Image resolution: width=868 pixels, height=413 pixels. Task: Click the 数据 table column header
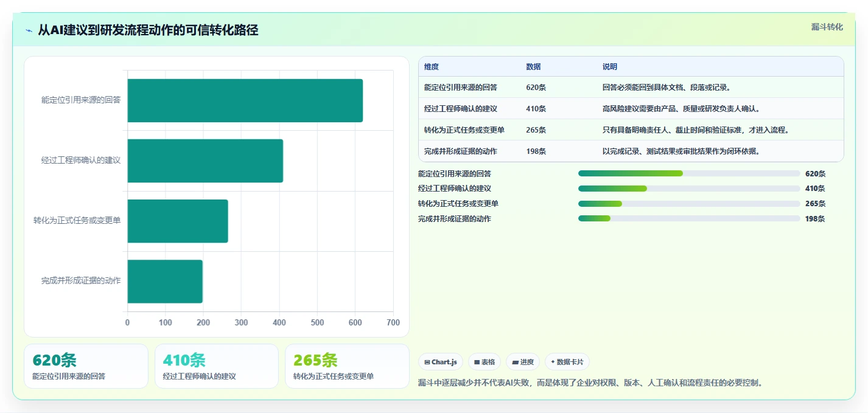click(x=533, y=67)
